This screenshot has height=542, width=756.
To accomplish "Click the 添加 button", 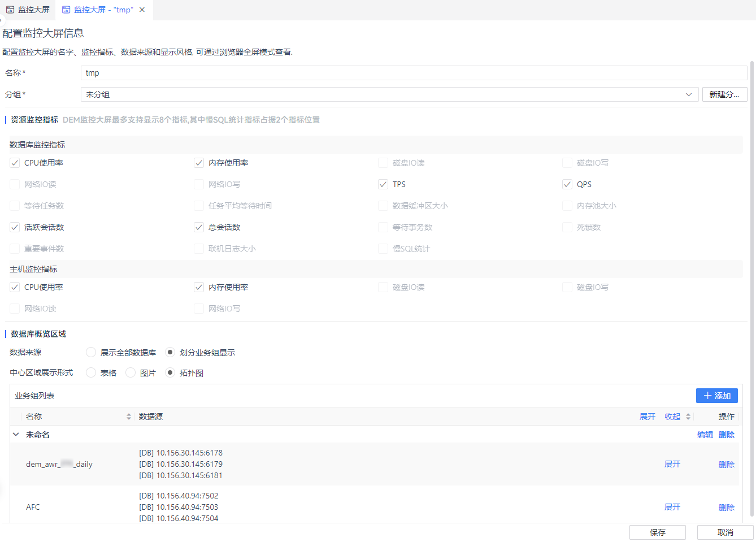I will [717, 396].
